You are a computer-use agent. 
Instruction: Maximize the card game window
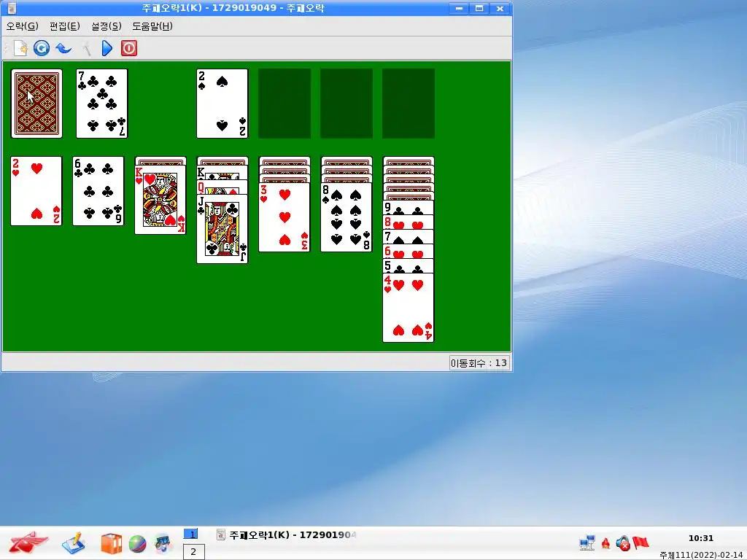coord(479,8)
